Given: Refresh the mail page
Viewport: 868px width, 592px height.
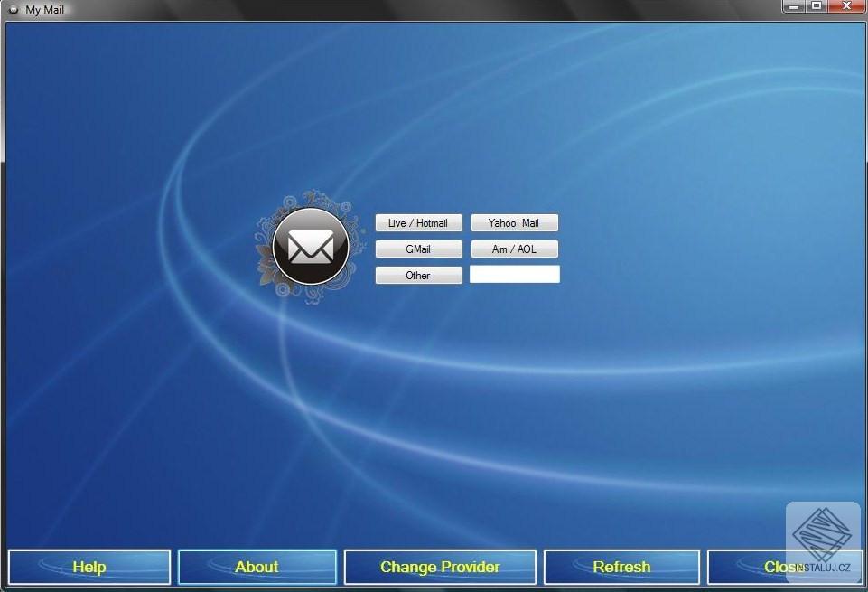Looking at the screenshot, I should point(621,567).
